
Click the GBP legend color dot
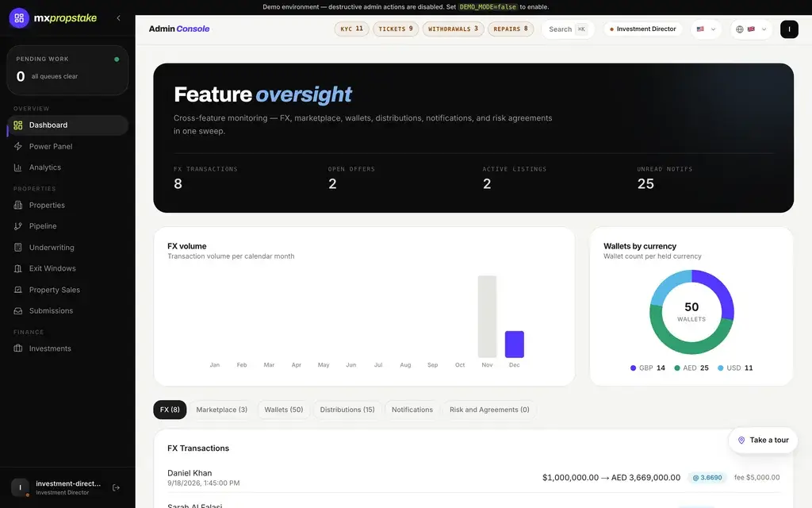[x=633, y=368]
